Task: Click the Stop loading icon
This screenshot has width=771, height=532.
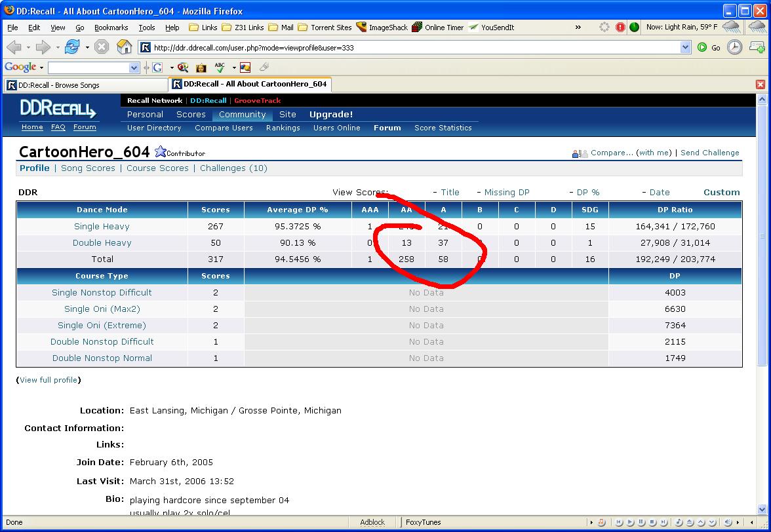Action: coord(101,47)
